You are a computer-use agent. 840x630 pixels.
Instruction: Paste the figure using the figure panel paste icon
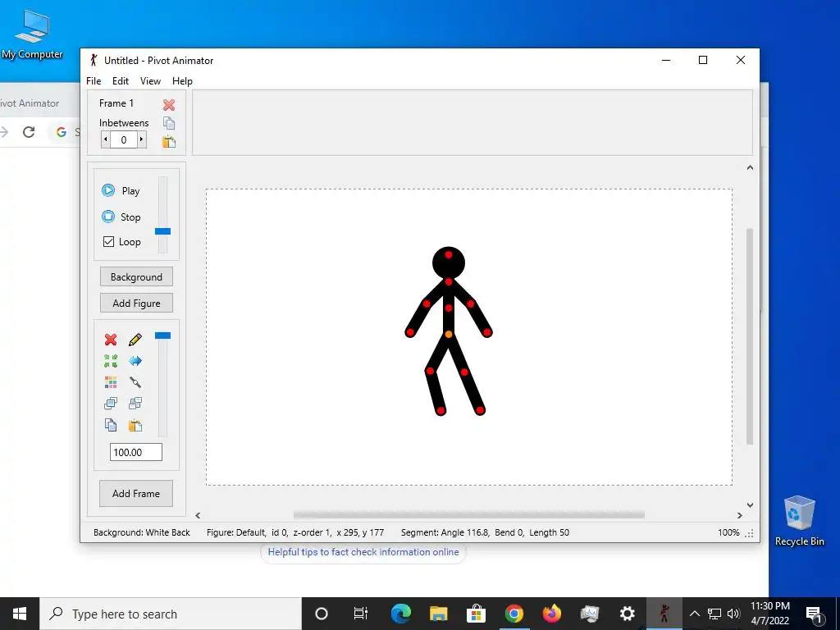[135, 426]
